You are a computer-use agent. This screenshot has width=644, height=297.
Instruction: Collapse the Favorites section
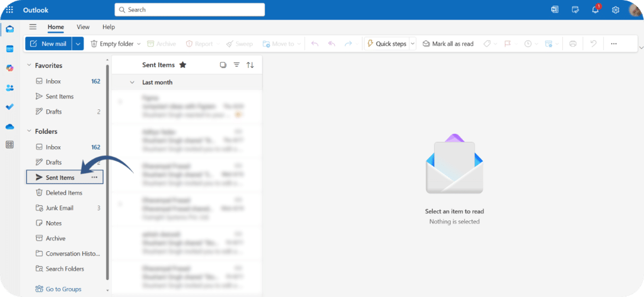29,65
